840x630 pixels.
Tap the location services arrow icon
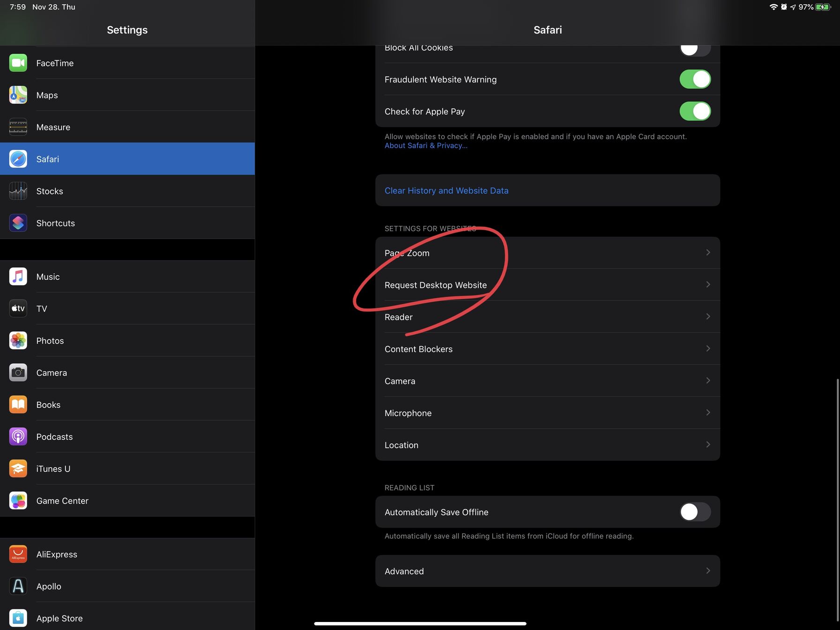click(x=793, y=7)
